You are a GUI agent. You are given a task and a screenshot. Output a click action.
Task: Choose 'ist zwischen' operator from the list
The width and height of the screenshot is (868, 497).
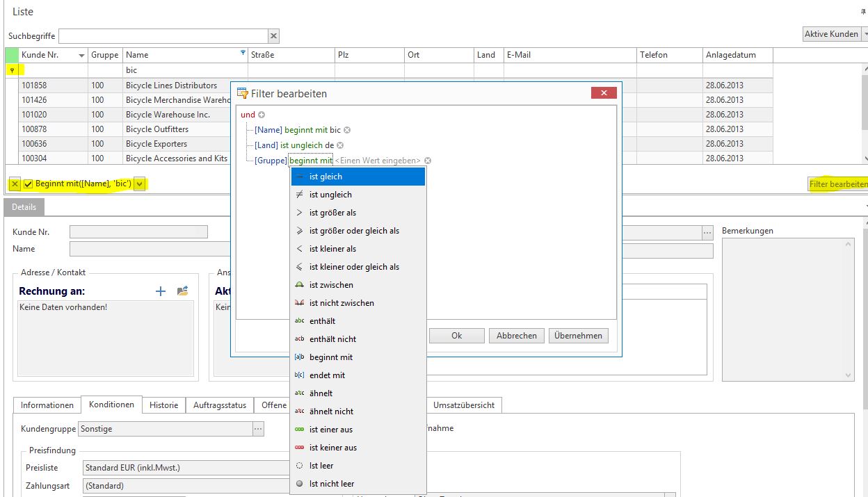point(331,285)
